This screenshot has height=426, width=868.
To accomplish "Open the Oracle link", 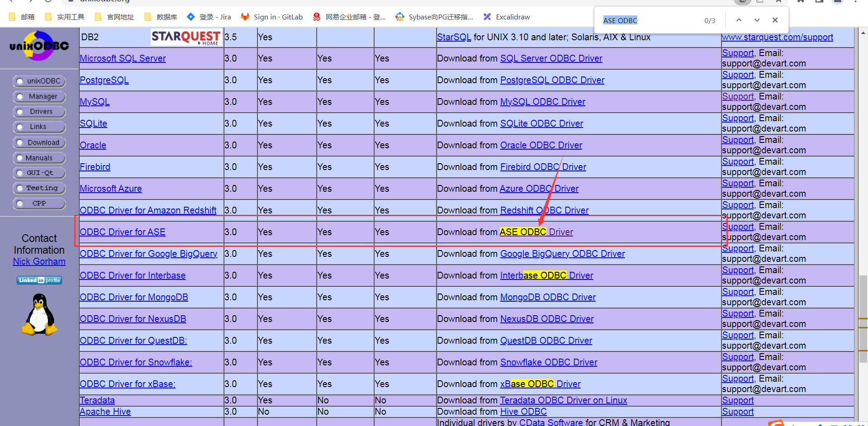I will (93, 145).
